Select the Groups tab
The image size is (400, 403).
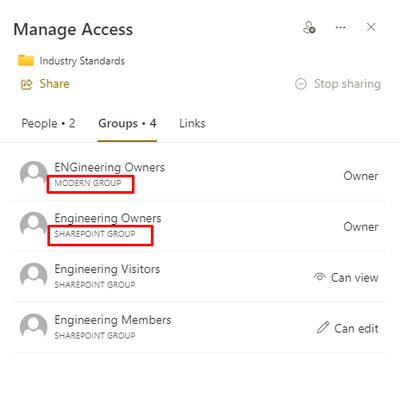[x=127, y=123]
